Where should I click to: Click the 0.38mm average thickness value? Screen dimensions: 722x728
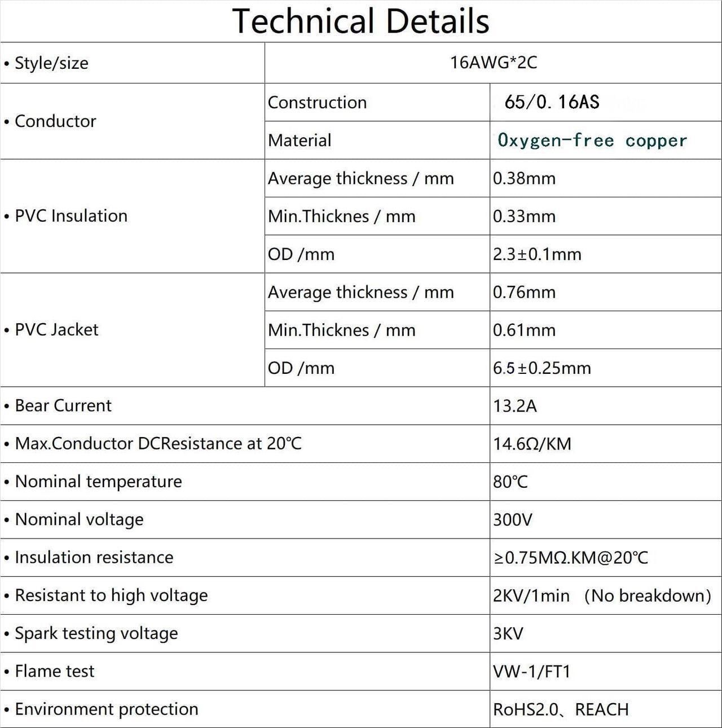click(x=524, y=178)
